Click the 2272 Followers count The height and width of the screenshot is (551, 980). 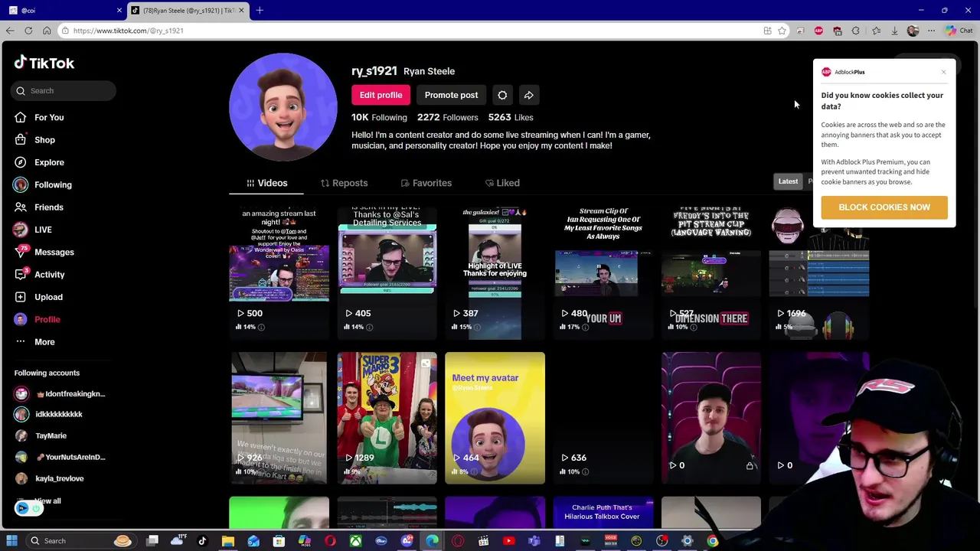tap(447, 117)
